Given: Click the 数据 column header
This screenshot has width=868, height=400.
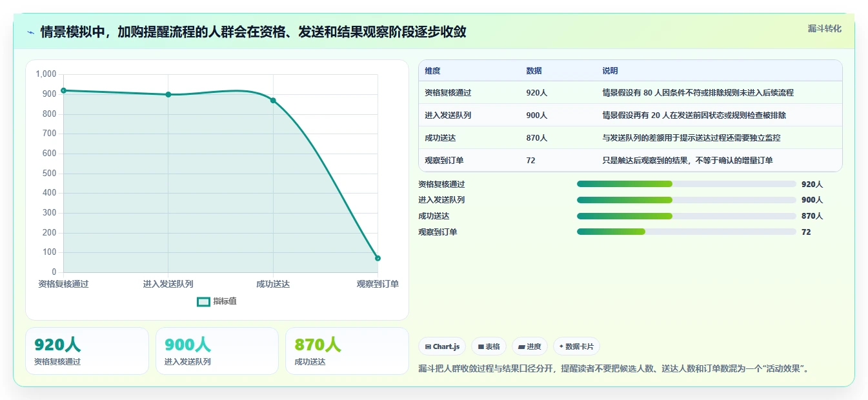Looking at the screenshot, I should [x=534, y=71].
